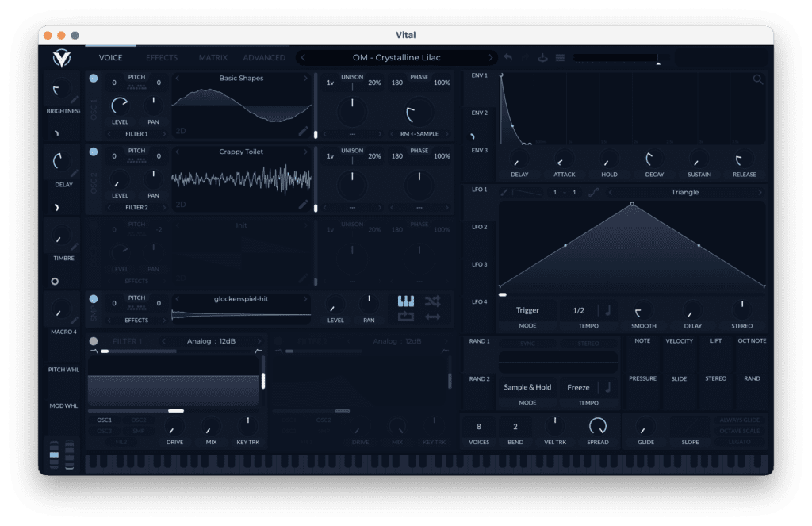Click the Filter 1 cutoff slider handle
The width and height of the screenshot is (812, 526).
pos(176,411)
